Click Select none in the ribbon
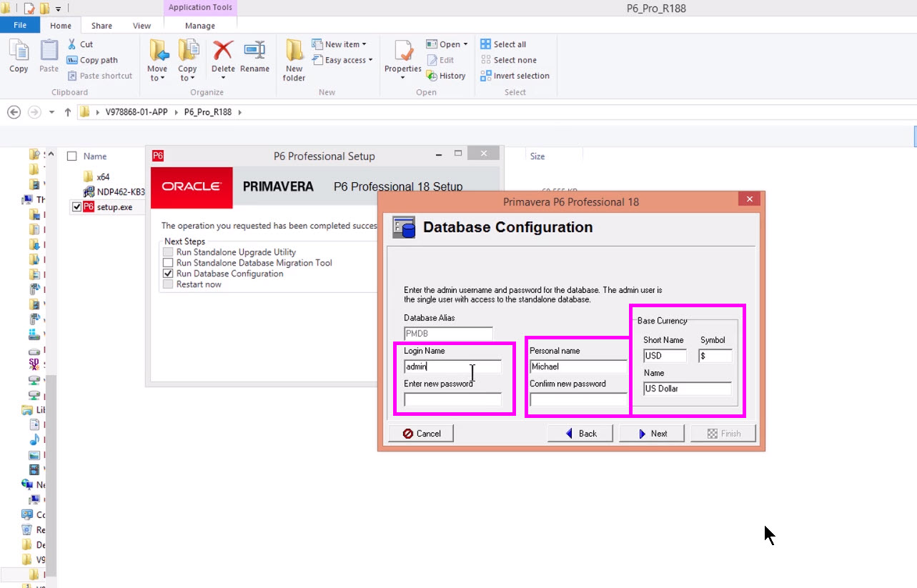The height and width of the screenshot is (588, 917). click(508, 60)
